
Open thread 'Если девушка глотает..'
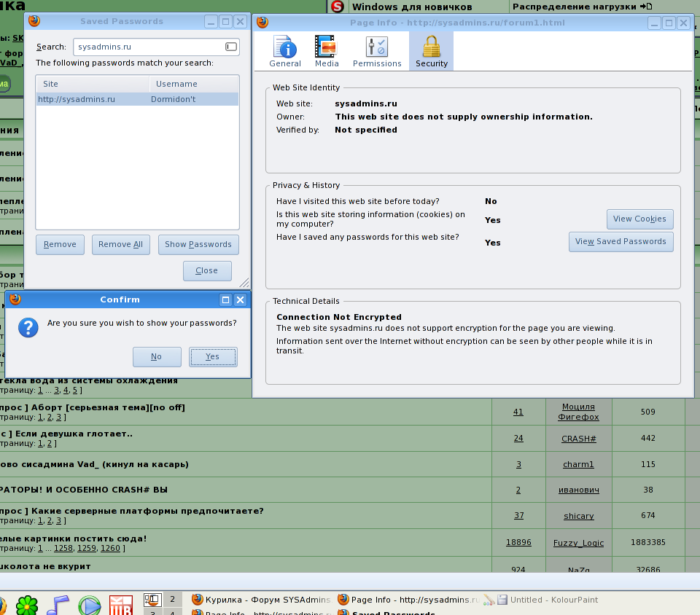click(74, 434)
